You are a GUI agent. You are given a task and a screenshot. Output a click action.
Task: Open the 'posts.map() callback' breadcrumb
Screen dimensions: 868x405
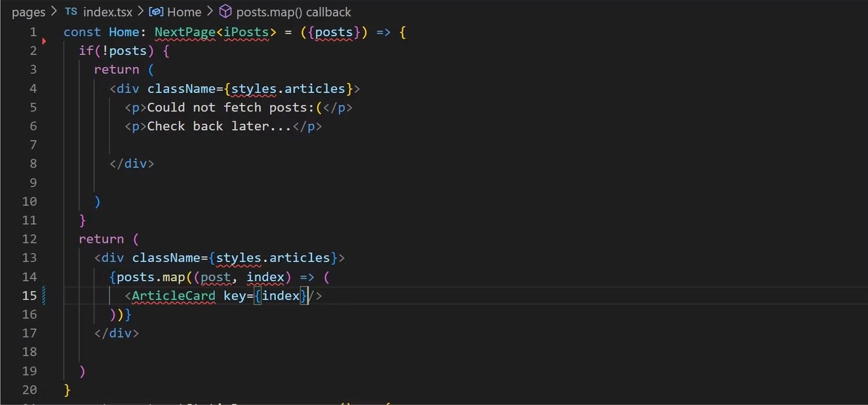(x=293, y=12)
